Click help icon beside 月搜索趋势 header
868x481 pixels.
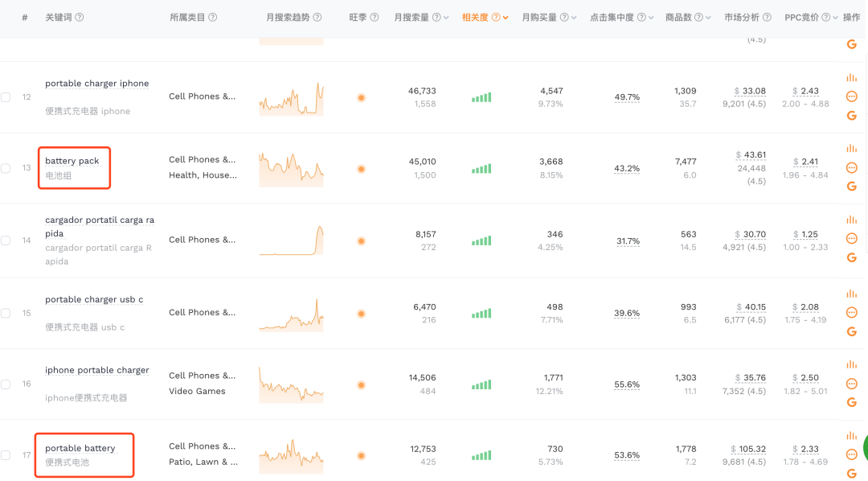tap(317, 18)
